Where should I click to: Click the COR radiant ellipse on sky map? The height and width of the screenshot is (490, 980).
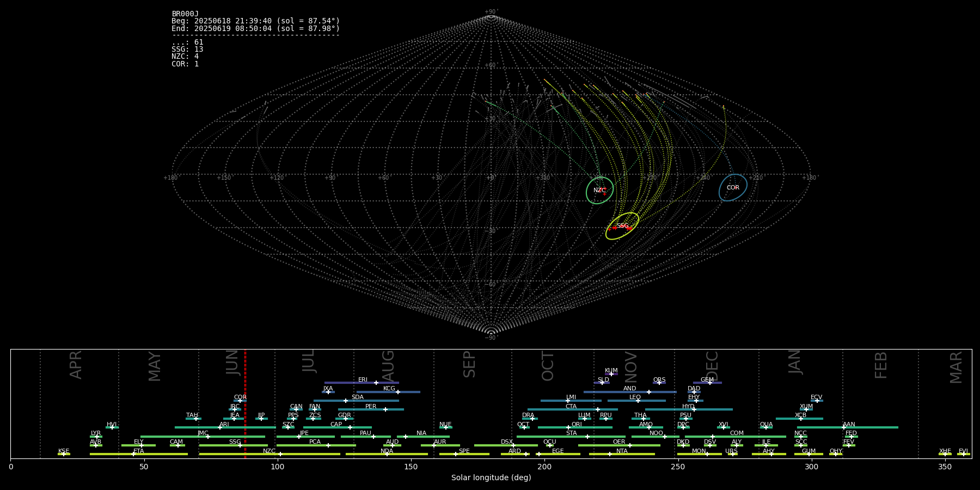pyautogui.click(x=733, y=188)
